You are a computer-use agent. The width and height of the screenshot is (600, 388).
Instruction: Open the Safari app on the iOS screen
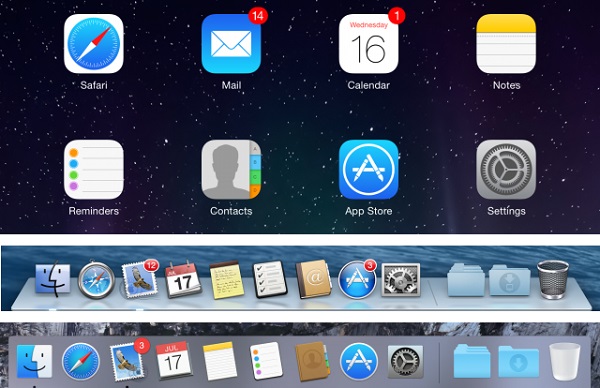pyautogui.click(x=94, y=44)
